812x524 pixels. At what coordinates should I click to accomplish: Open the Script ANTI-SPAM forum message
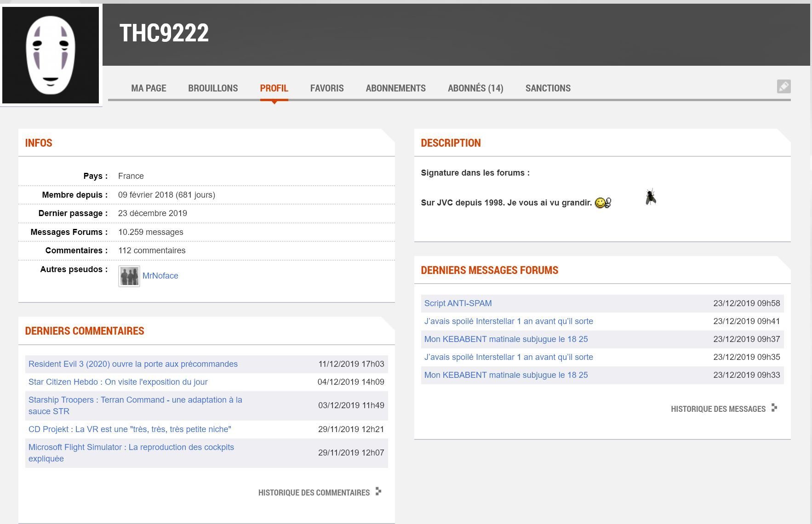(x=458, y=303)
